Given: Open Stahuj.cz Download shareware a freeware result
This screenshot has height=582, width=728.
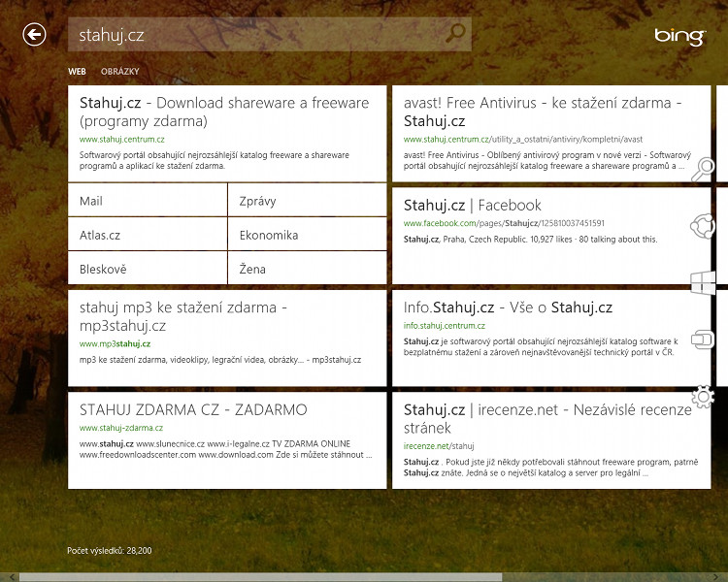Looking at the screenshot, I should pyautogui.click(x=224, y=112).
